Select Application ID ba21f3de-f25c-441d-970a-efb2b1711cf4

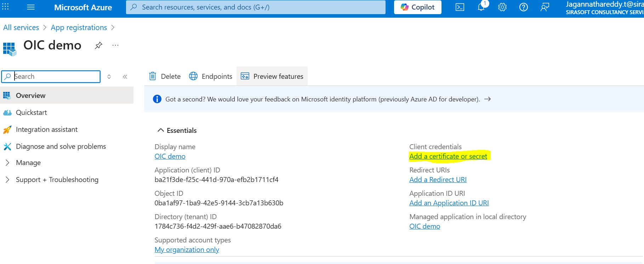217,180
